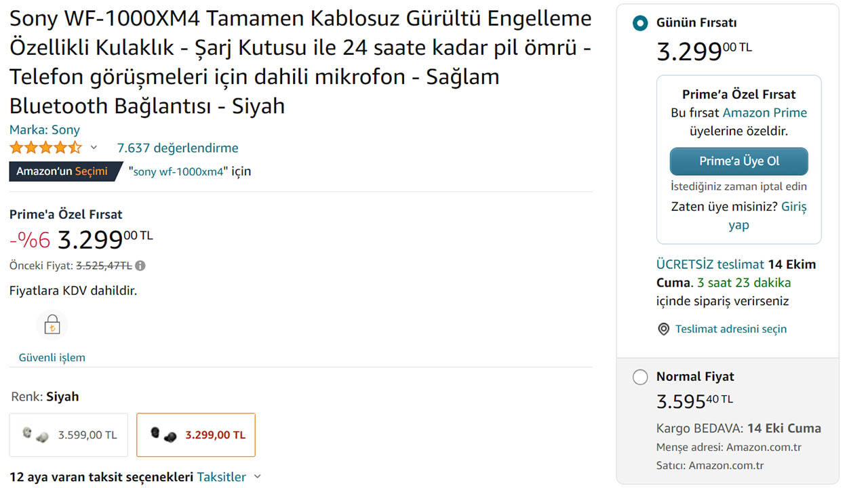Click the location pin delivery icon

(664, 329)
